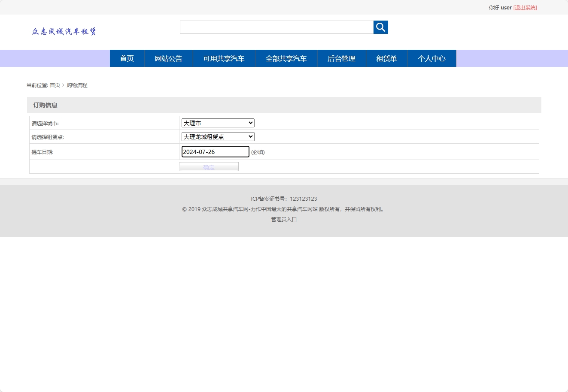Click the ICP备案证书号 footer text

click(283, 199)
